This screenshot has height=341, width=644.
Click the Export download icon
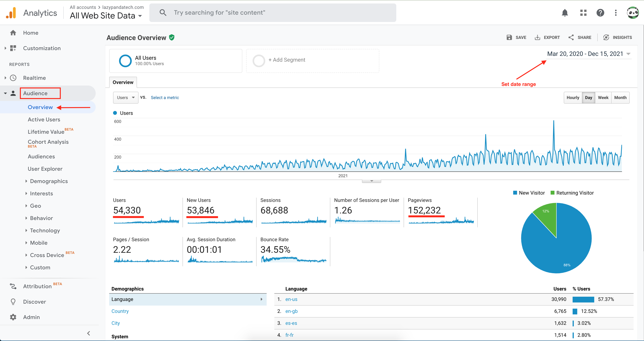point(537,37)
